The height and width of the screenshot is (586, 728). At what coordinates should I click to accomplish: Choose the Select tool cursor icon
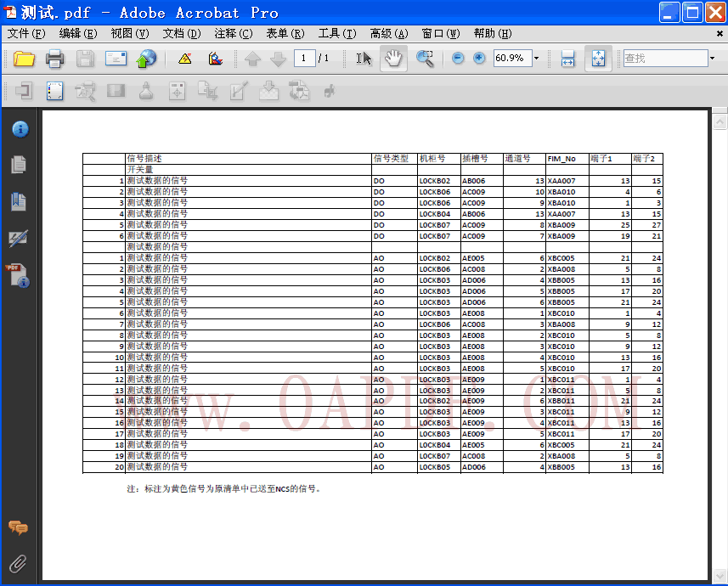point(364,59)
